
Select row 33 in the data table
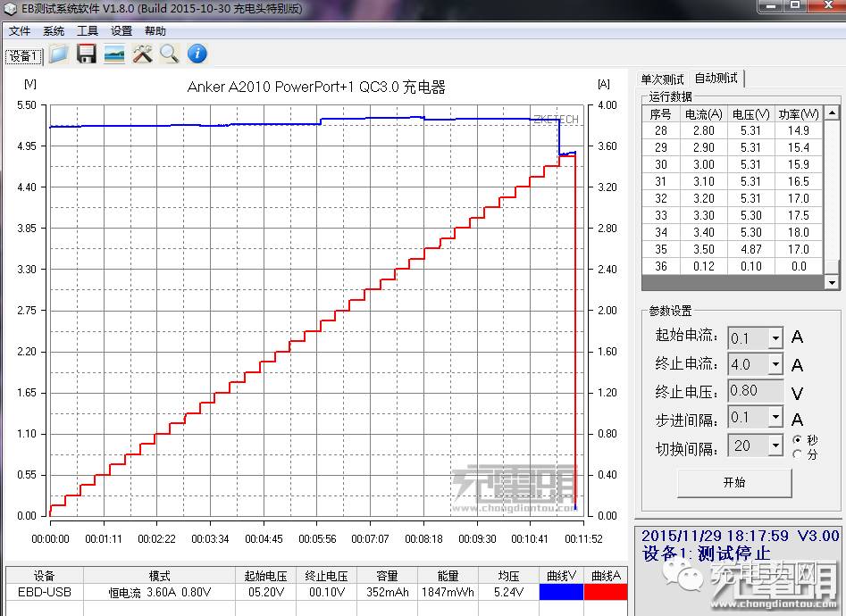(x=733, y=215)
